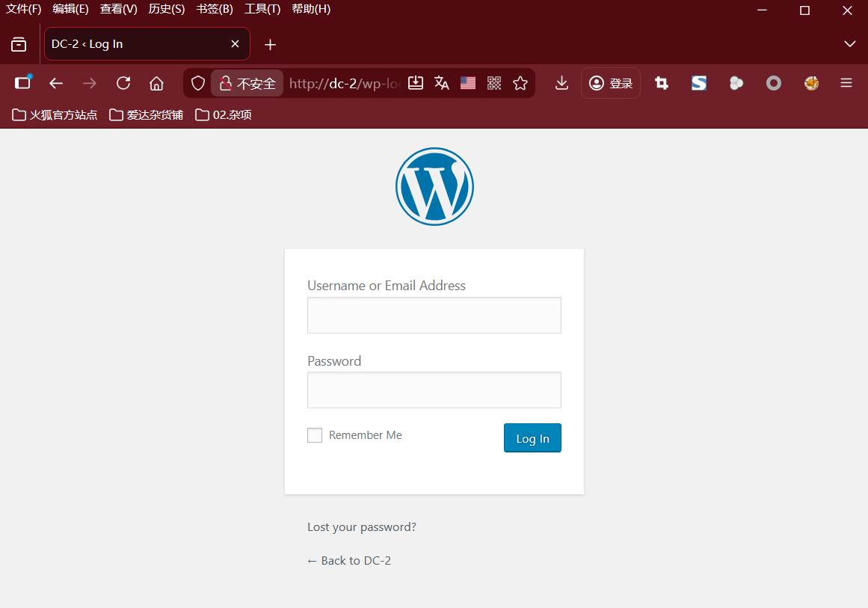
Task: Focus the http://dc-2/wp-lo URL field
Action: pos(344,83)
